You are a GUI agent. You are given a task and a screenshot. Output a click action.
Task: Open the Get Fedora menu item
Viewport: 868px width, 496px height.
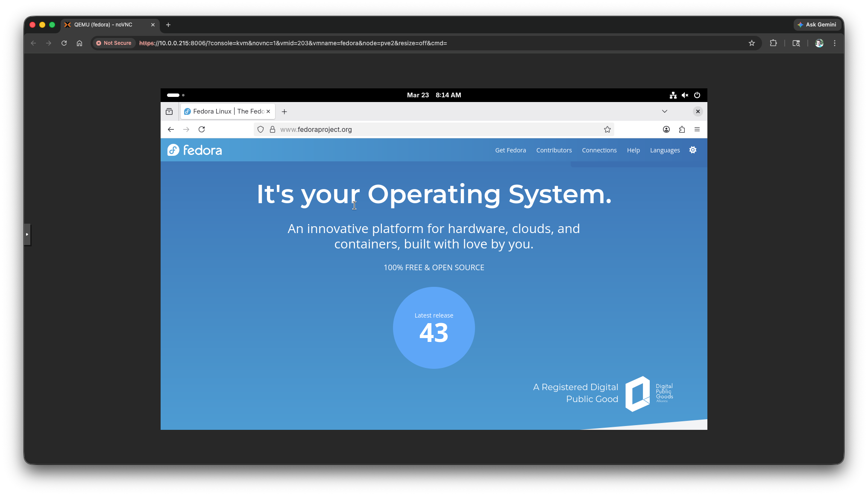point(510,150)
